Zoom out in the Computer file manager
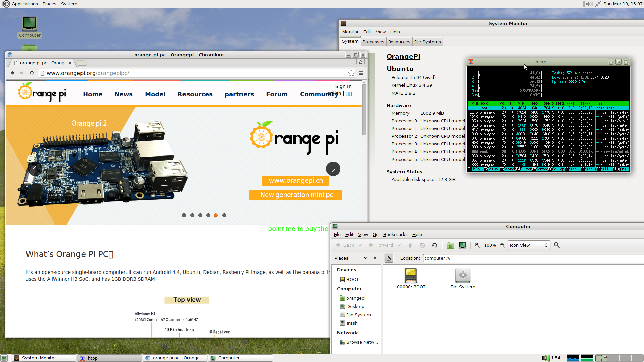This screenshot has height=362, width=644. pyautogui.click(x=477, y=245)
